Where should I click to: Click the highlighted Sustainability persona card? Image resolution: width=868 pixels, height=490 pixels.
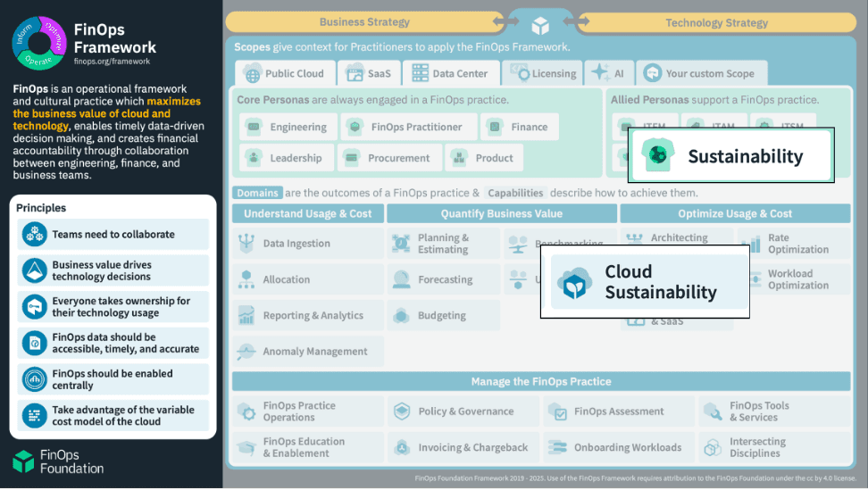pyautogui.click(x=731, y=155)
